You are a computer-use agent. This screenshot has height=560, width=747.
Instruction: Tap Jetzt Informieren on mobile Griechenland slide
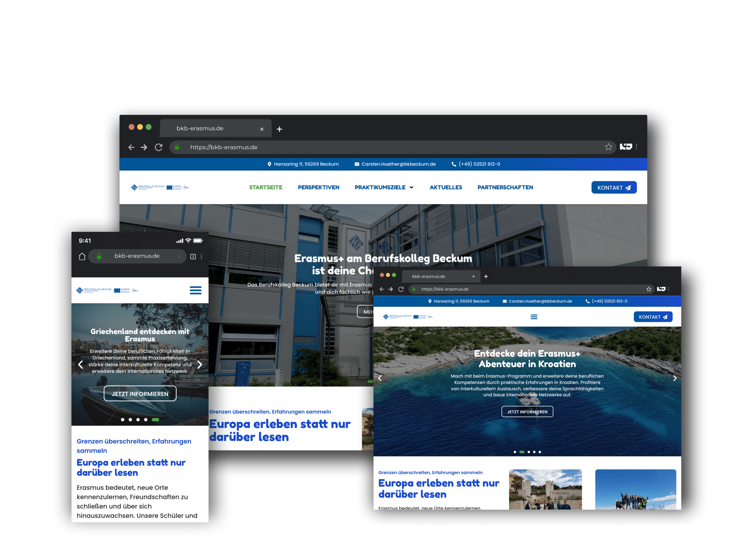(140, 394)
